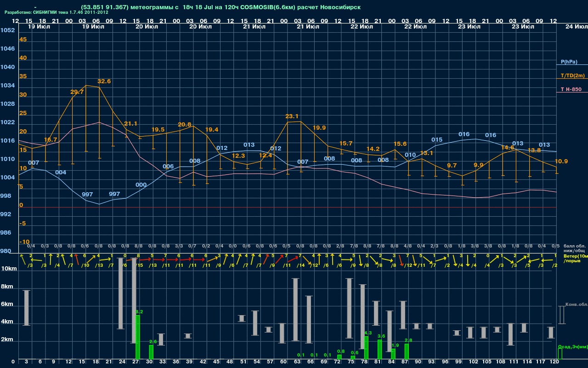Click the pressure label 004
The width and height of the screenshot is (588, 368).
pos(61,172)
